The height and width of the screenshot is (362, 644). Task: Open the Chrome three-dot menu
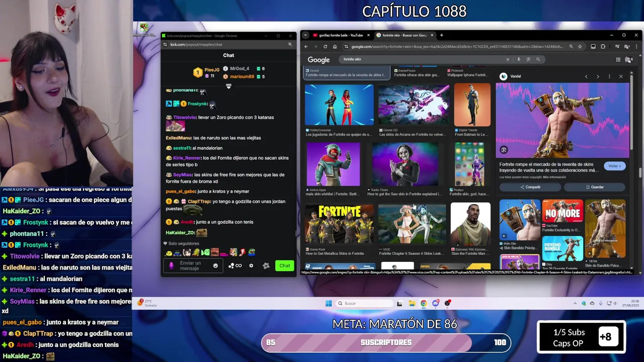[636, 47]
